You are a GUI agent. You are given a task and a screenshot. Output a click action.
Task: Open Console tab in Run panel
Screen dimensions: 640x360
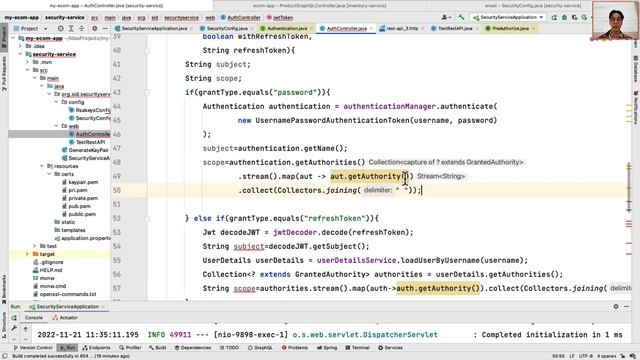(x=33, y=318)
